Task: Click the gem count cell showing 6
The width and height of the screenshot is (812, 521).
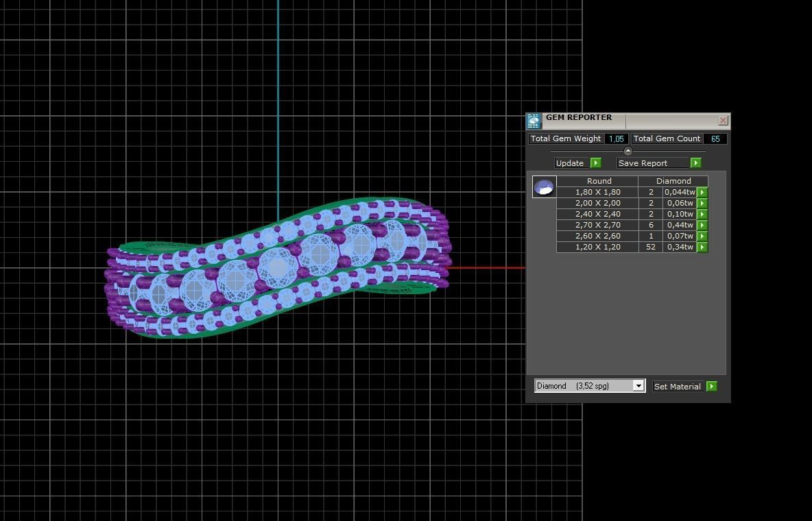Action: tap(651, 225)
